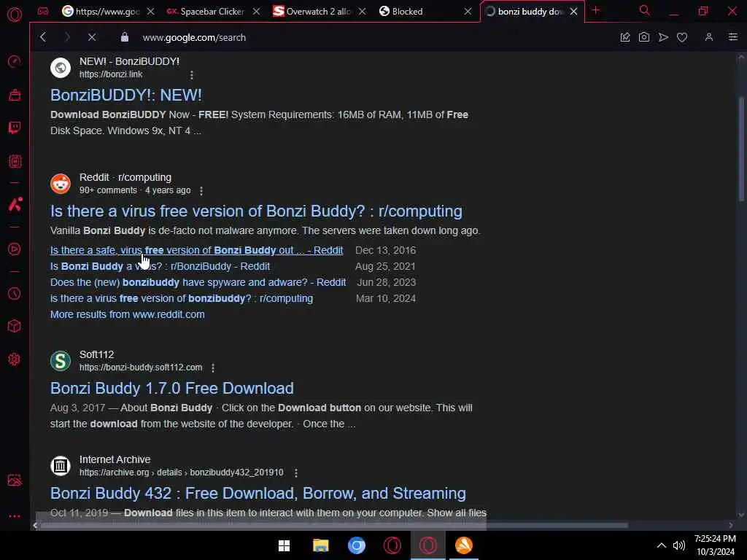Open options for the BonziBUDDY bonzi.link result
The width and height of the screenshot is (747, 560).
[192, 75]
